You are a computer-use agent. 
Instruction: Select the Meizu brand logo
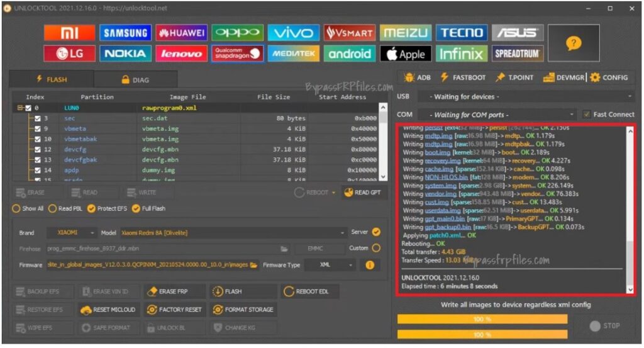[406, 33]
